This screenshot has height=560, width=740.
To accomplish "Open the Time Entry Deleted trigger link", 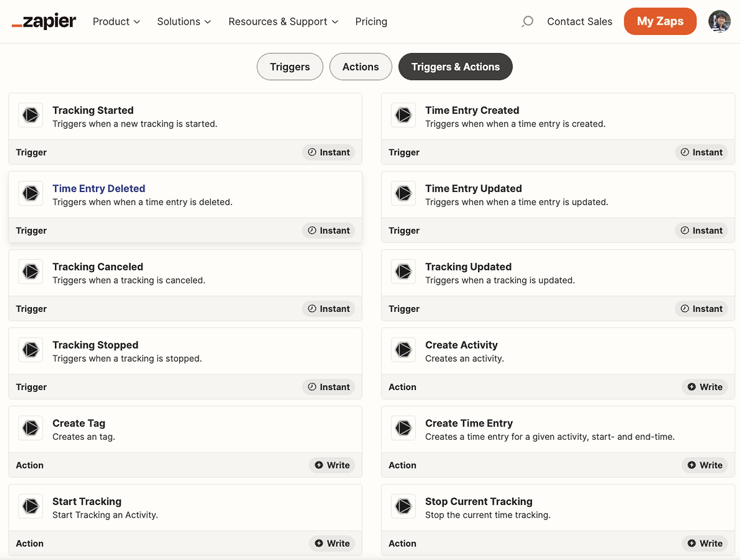I will click(x=99, y=188).
